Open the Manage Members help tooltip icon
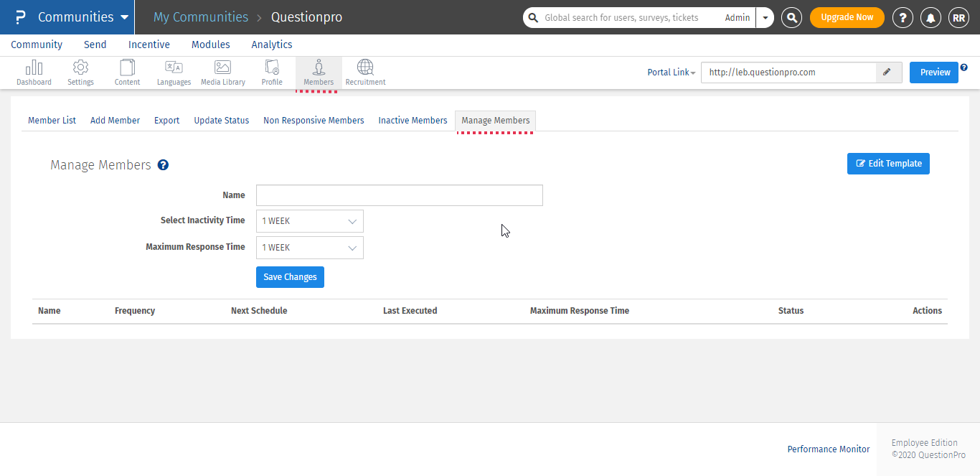 163,165
